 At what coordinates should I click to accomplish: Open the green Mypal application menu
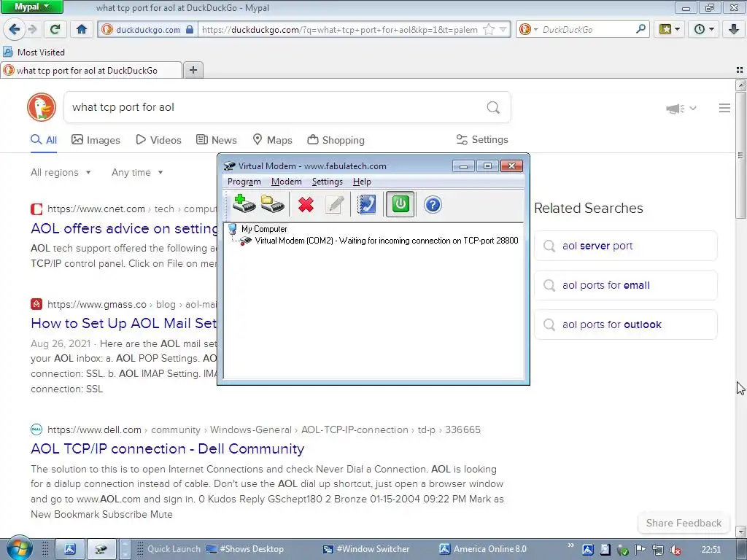point(31,7)
